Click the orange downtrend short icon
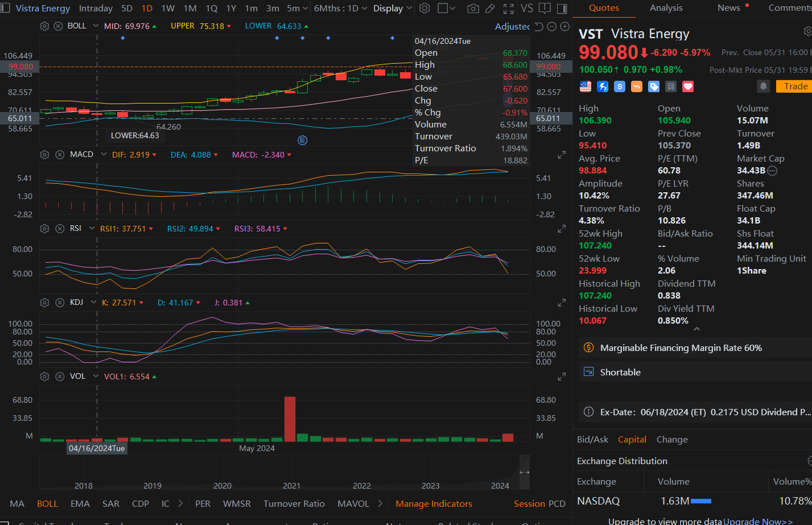The width and height of the screenshot is (812, 525). point(637,86)
